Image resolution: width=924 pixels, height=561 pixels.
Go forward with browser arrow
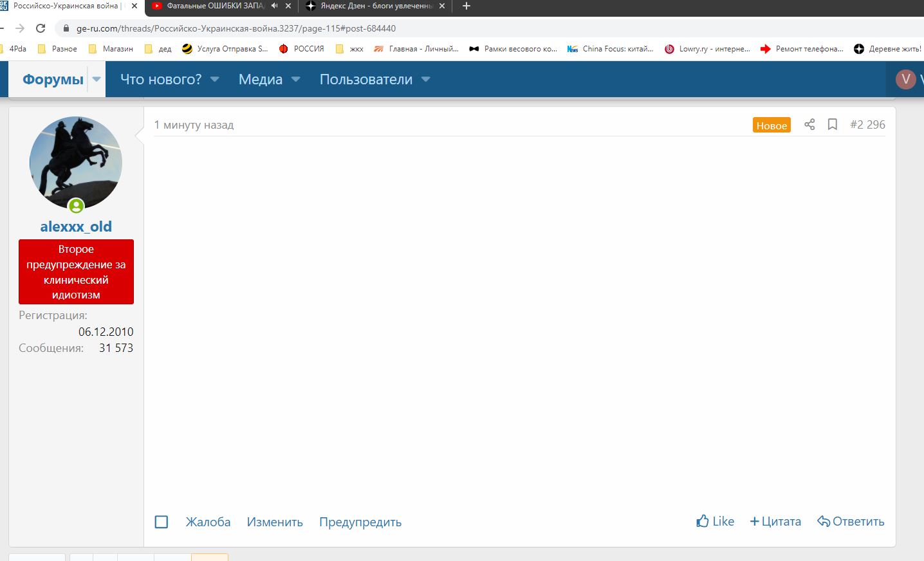(x=20, y=28)
